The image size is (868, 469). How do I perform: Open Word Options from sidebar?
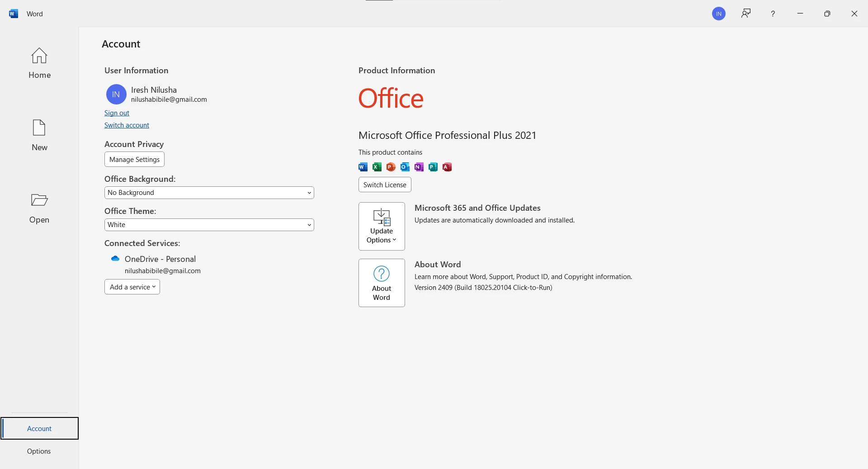39,451
